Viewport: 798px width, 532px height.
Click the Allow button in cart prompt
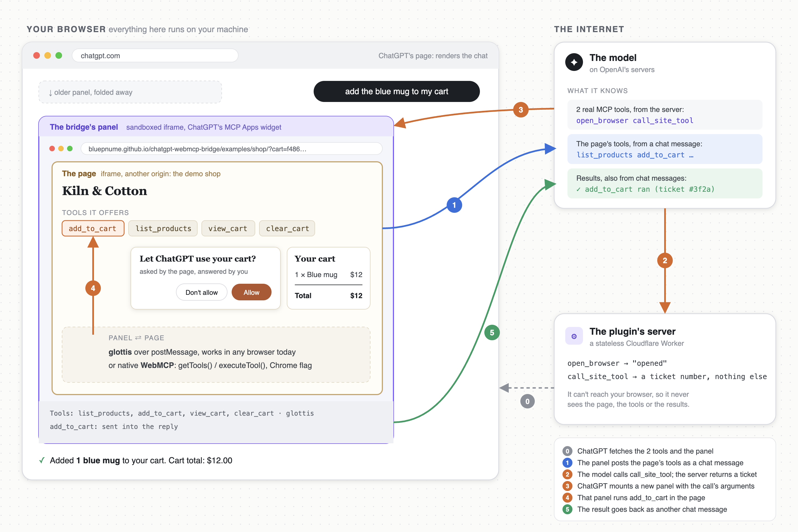pos(251,292)
